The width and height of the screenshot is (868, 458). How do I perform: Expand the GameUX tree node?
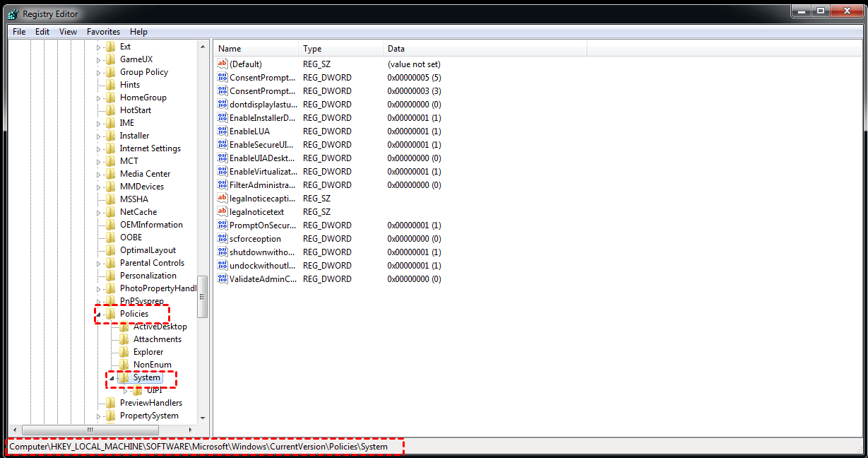[99, 59]
